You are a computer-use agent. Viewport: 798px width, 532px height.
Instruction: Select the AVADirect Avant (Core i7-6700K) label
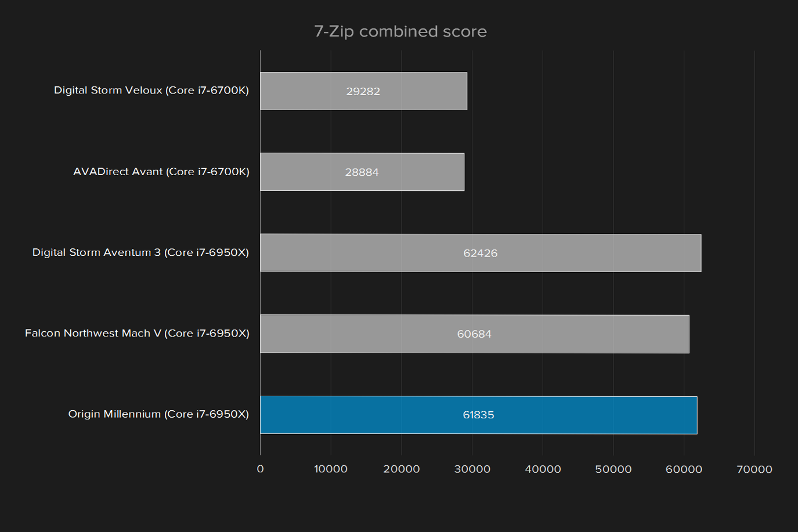click(161, 172)
